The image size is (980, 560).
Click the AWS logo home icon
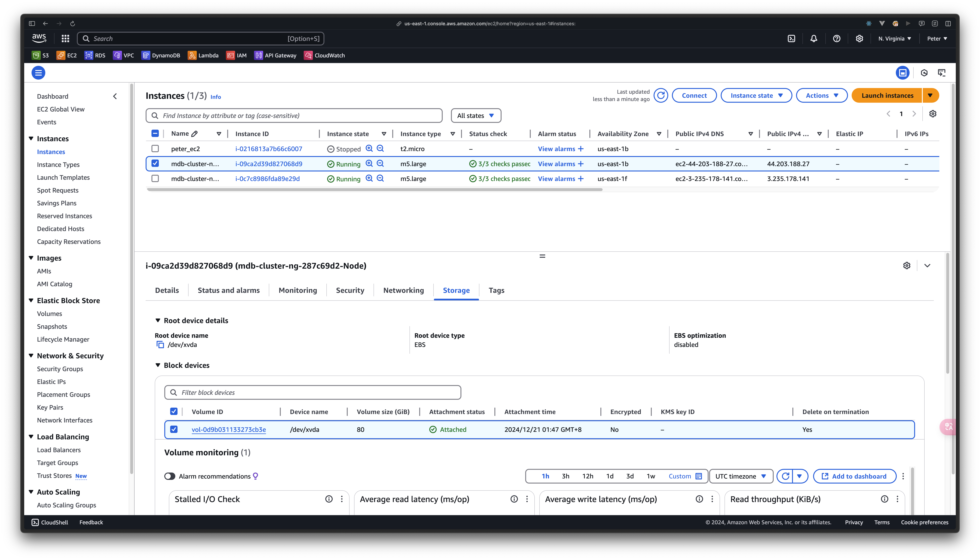pos(39,38)
